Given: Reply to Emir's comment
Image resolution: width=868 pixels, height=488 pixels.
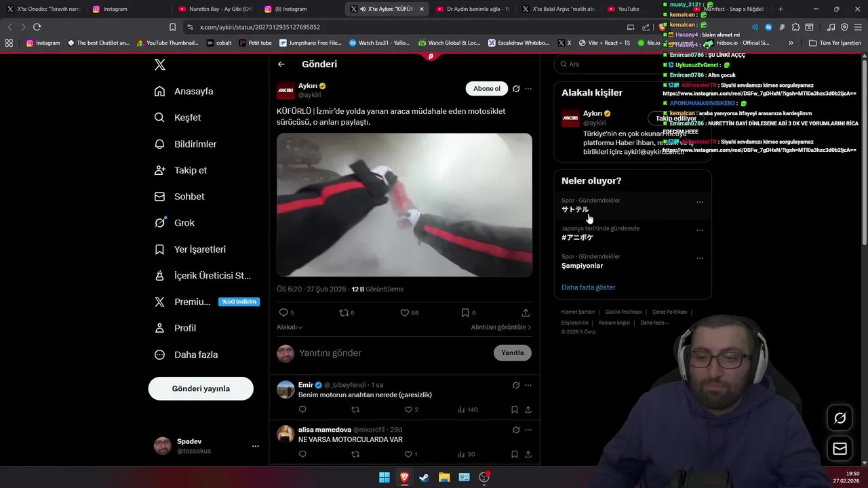Looking at the screenshot, I should [x=302, y=409].
